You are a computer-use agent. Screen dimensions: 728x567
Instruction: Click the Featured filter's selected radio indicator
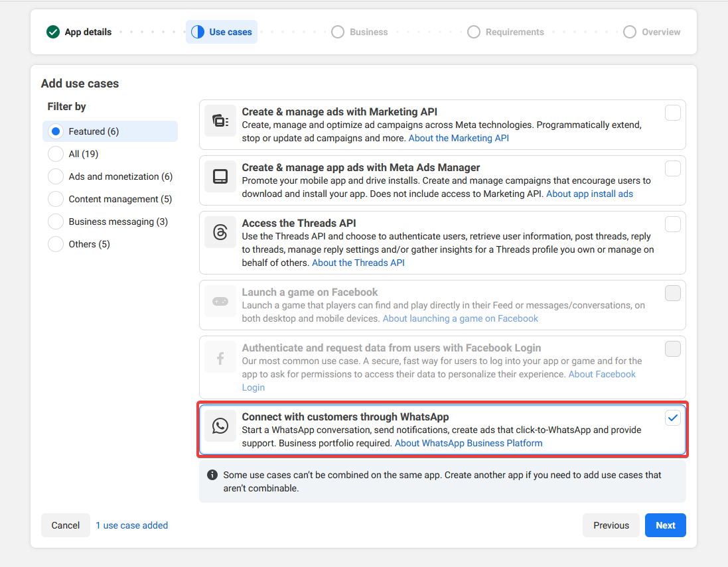[x=56, y=131]
